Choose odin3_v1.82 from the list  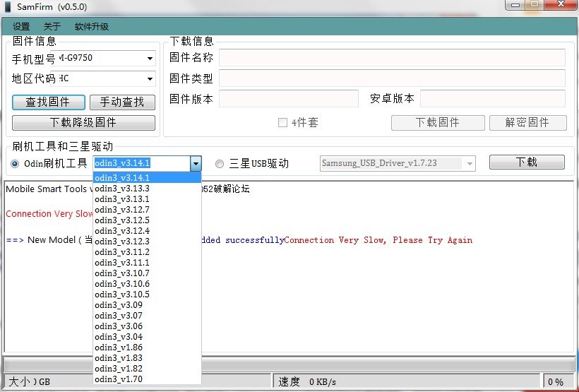[x=147, y=369]
